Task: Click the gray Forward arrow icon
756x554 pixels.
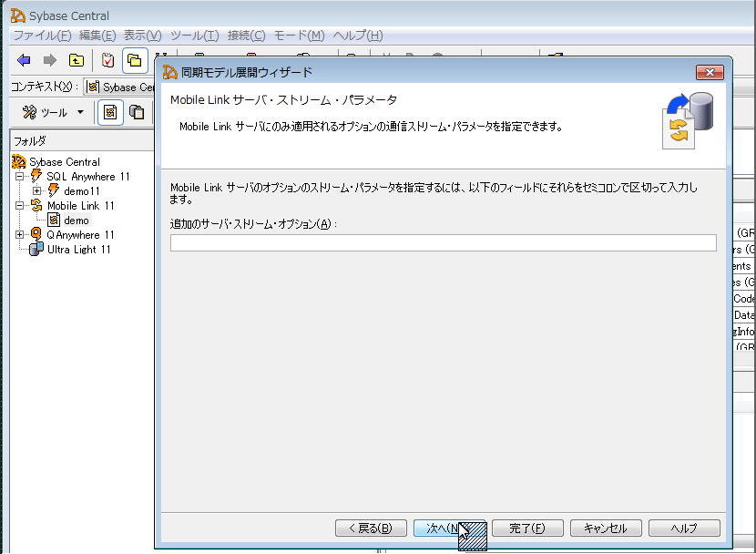Action: [50, 61]
